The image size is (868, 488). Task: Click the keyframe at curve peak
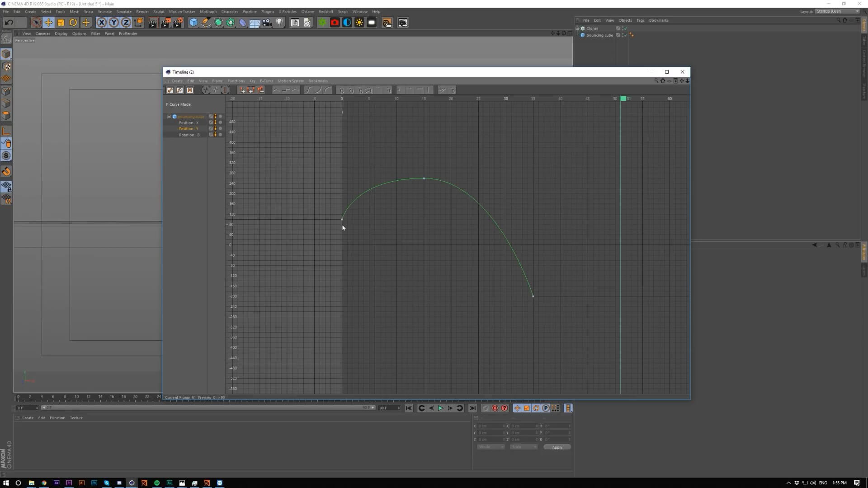424,178
